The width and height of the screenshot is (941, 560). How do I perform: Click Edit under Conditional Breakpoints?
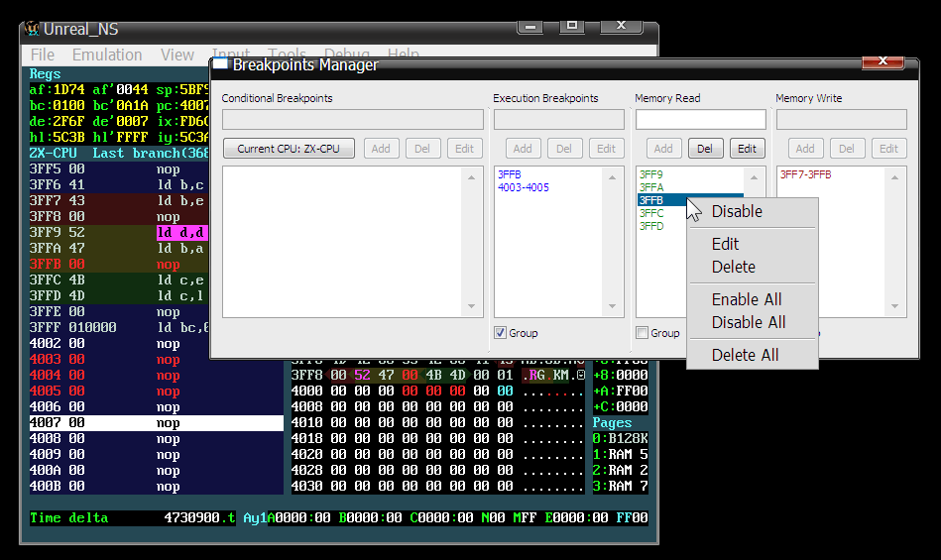(464, 149)
